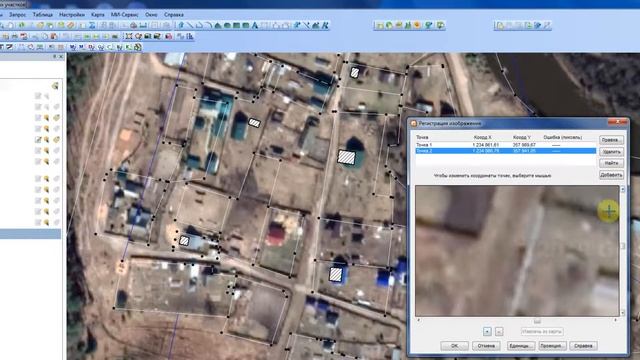Open Проекция projection settings
The width and height of the screenshot is (640, 360).
[x=552, y=346]
